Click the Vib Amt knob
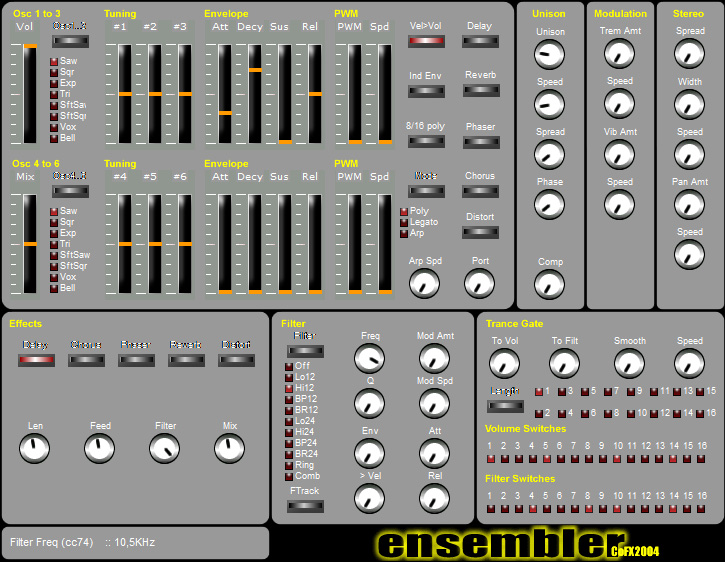Image resolution: width=725 pixels, height=562 pixels. [619, 154]
